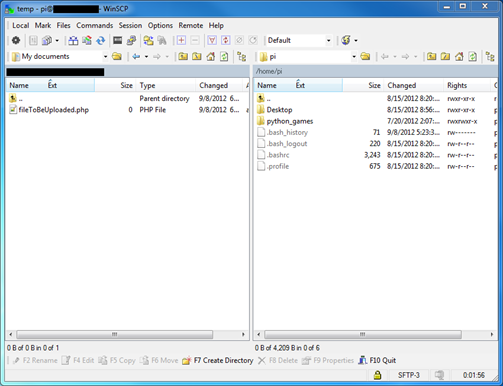Refresh the remote panel
The height and width of the screenshot is (386, 503).
pyautogui.click(x=473, y=56)
